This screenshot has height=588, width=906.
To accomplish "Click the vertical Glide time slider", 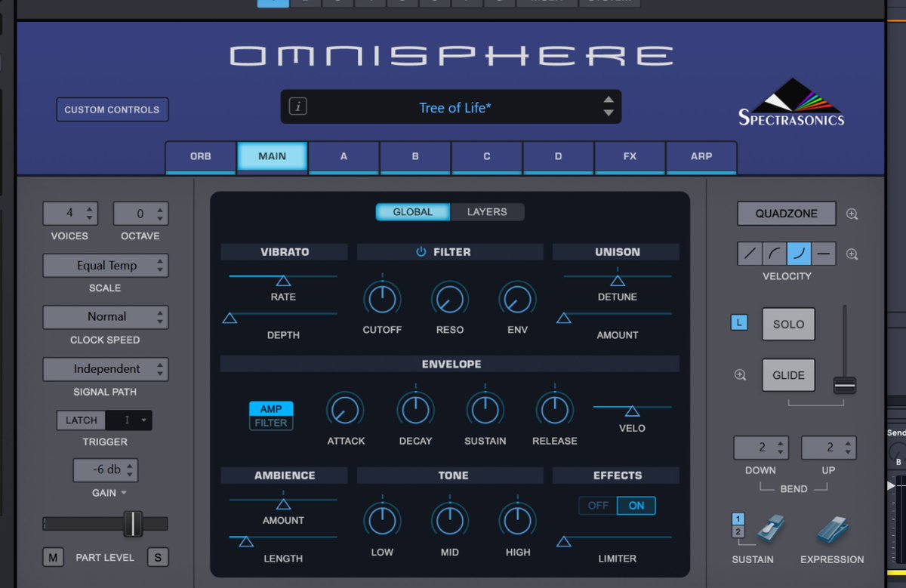I will [x=845, y=349].
